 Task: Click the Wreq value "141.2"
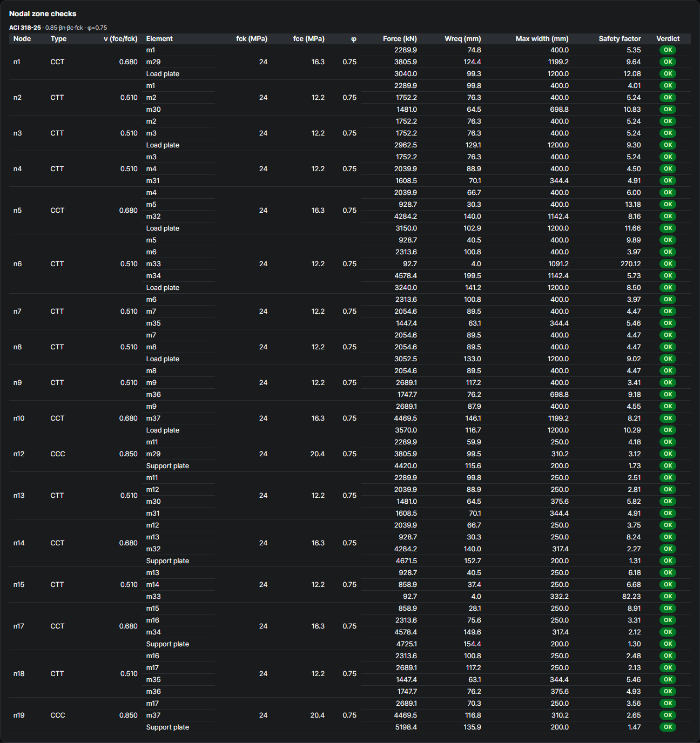pos(473,288)
